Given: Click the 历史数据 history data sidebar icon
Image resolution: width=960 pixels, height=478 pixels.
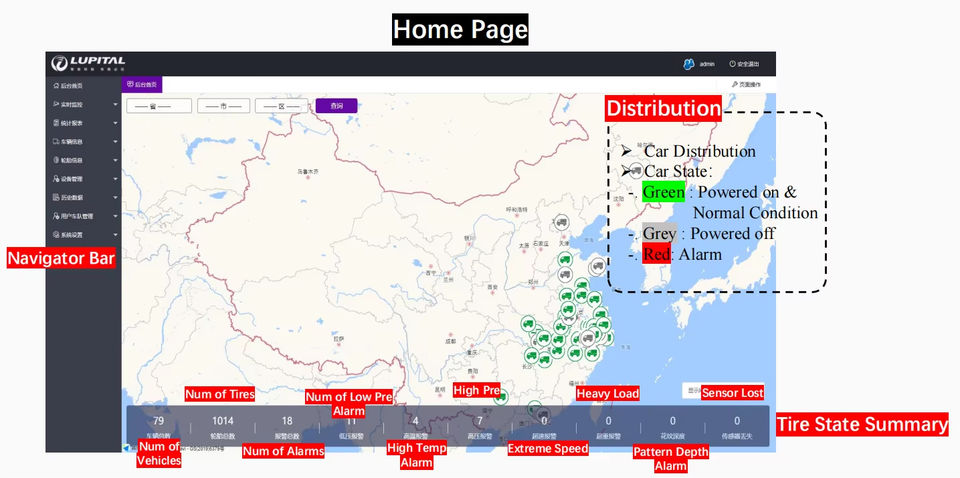Looking at the screenshot, I should [56, 198].
